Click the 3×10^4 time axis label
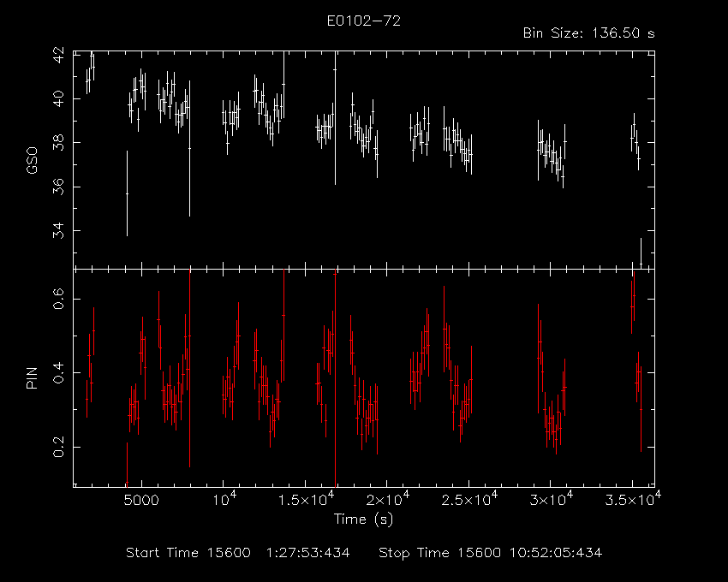The height and width of the screenshot is (582, 728). (x=552, y=498)
